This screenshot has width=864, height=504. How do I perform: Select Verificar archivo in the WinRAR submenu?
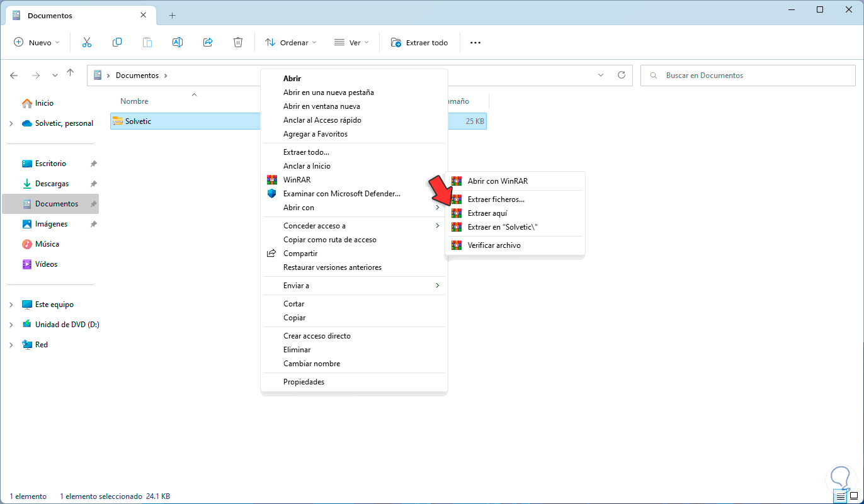[x=515, y=245]
